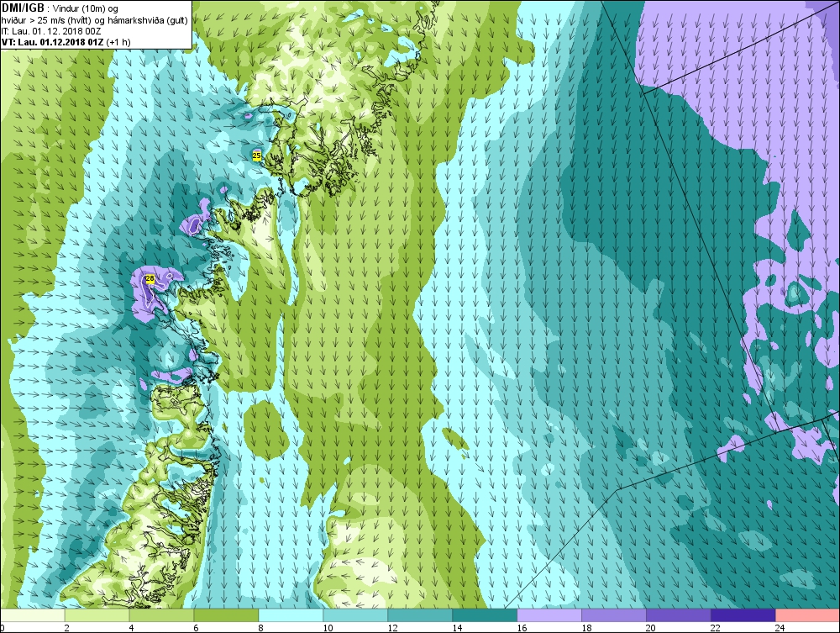Click the legend value 16
The height and width of the screenshot is (633, 840).
point(522,628)
